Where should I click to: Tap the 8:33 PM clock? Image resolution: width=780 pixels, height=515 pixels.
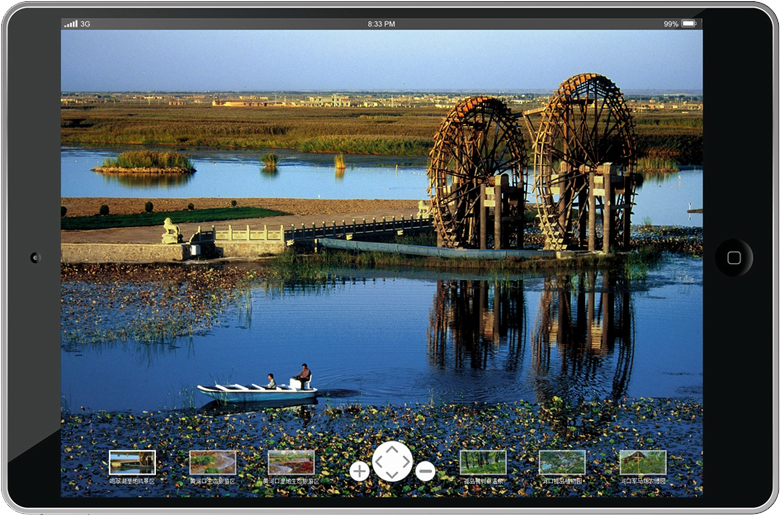pyautogui.click(x=381, y=23)
